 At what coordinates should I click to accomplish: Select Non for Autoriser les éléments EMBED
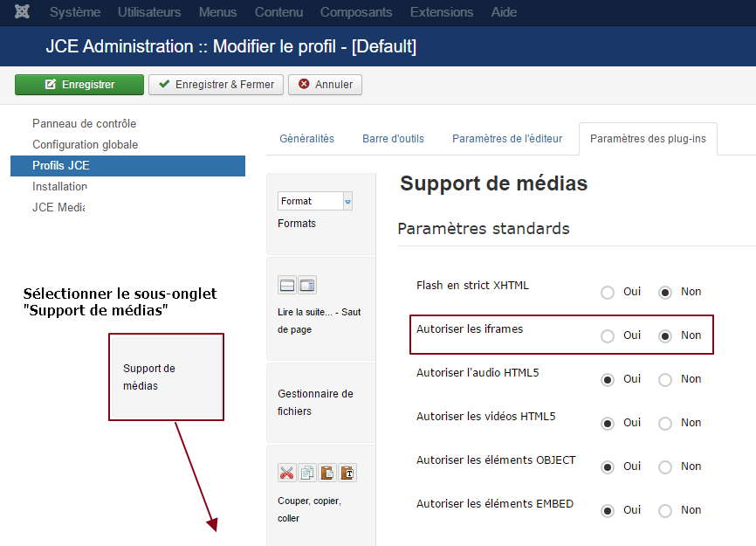click(665, 511)
